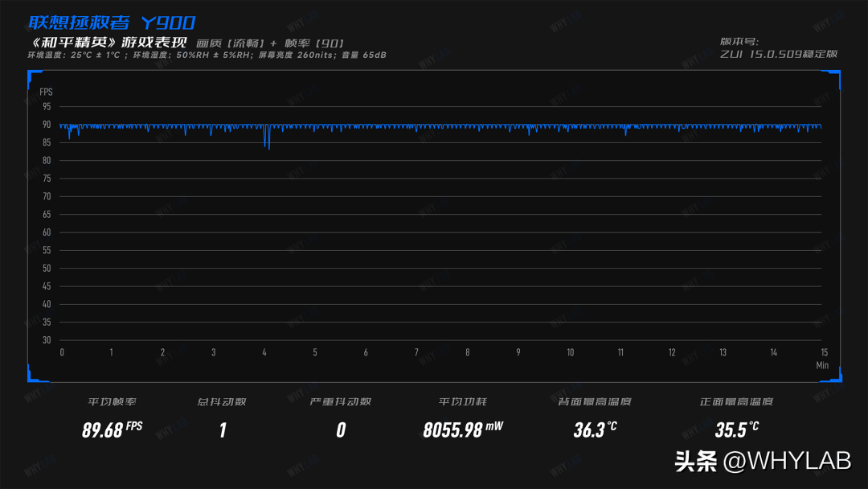Select the 65 label on the FPS axis
This screenshot has height=489, width=868.
pyautogui.click(x=47, y=214)
